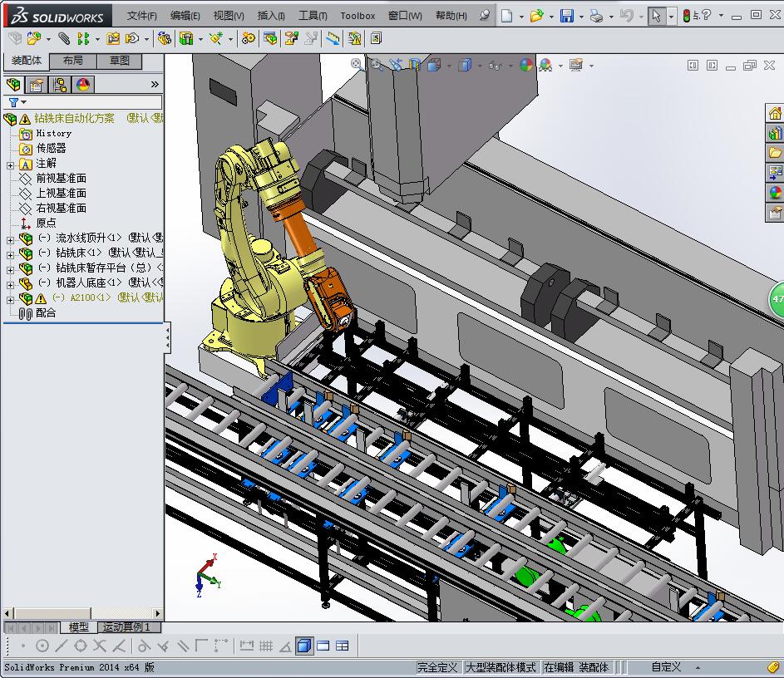Screen dimensions: 784x678
Task: Open the Toolbox menu
Action: (x=357, y=16)
